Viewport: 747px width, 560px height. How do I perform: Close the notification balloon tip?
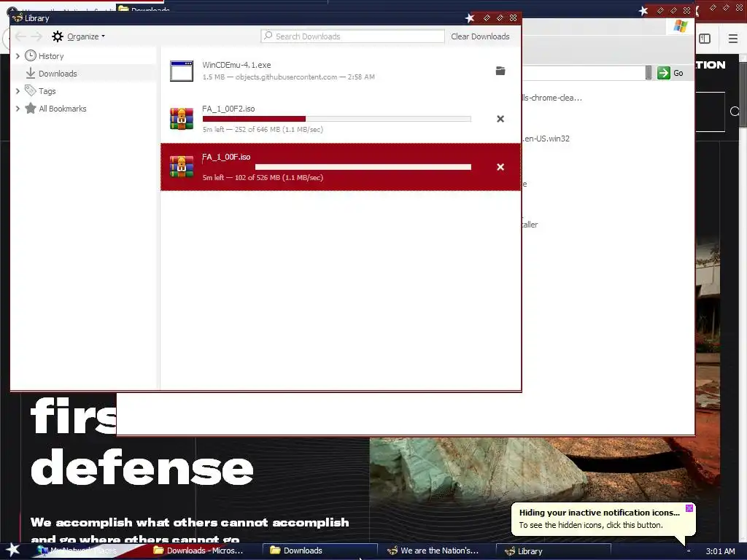point(689,508)
